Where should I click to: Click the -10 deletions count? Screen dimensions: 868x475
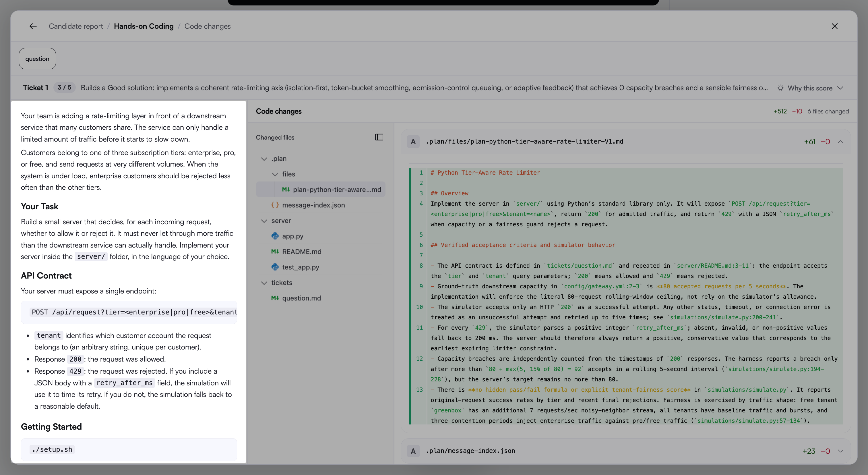[x=797, y=112]
